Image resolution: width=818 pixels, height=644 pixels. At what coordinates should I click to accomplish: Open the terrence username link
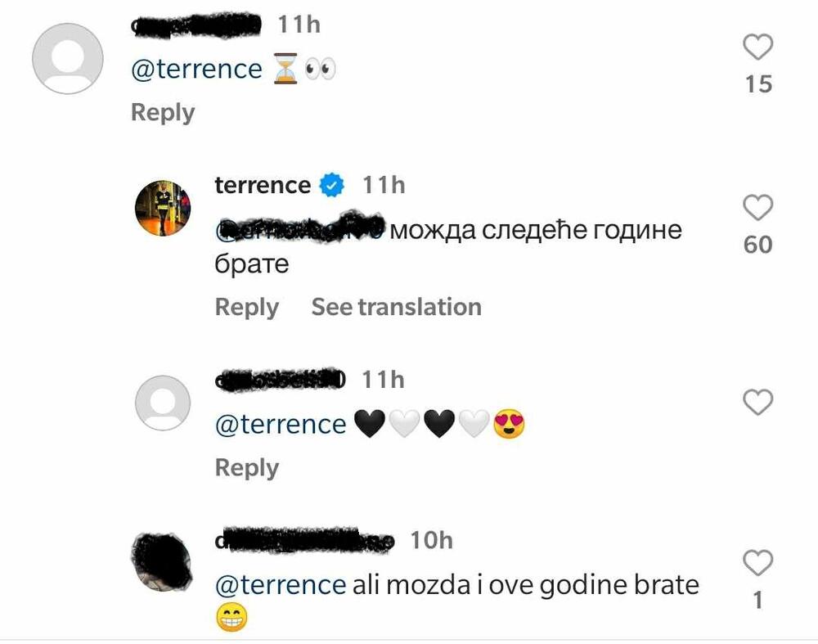(x=262, y=186)
